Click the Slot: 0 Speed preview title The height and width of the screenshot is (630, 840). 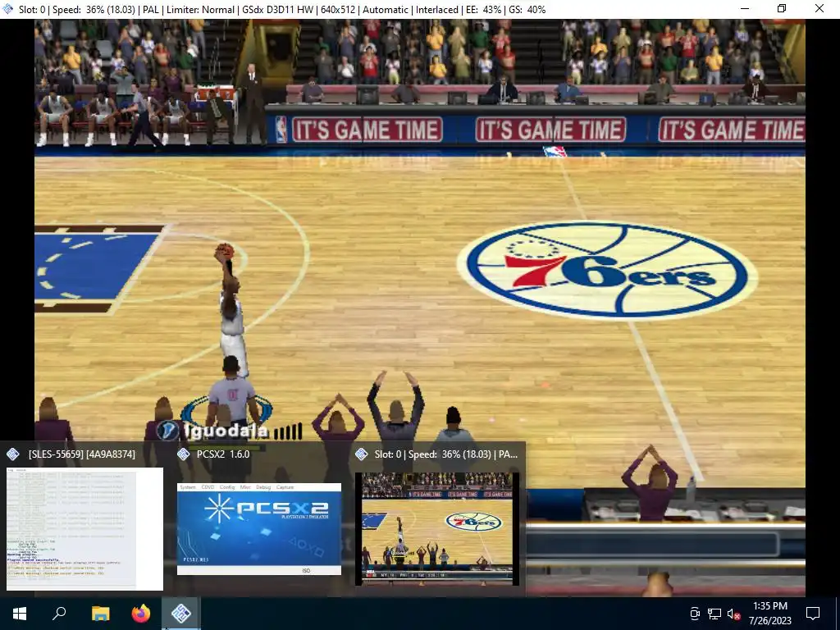pos(446,454)
